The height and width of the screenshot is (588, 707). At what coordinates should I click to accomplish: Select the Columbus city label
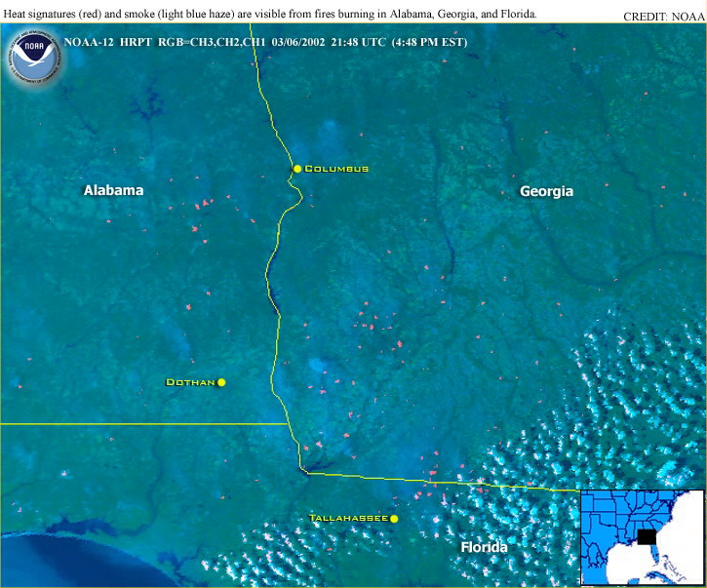click(x=336, y=169)
